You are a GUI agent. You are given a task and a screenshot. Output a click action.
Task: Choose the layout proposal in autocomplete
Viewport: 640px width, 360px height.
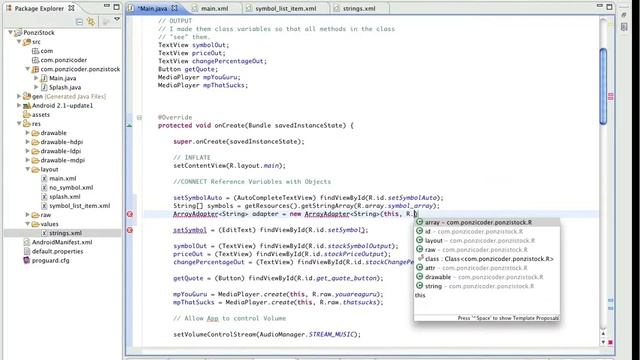pyautogui.click(x=487, y=240)
